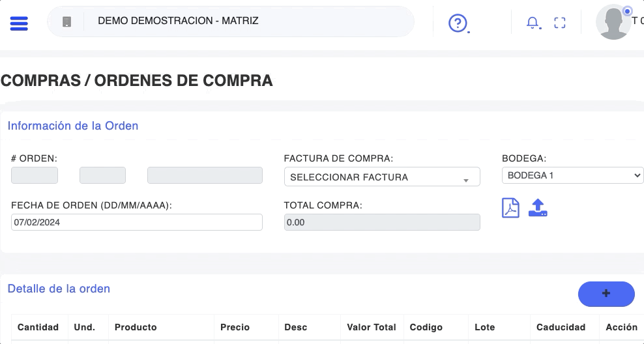Expand the Seleccionar Factura dropdown
This screenshot has height=344, width=644.
382,177
